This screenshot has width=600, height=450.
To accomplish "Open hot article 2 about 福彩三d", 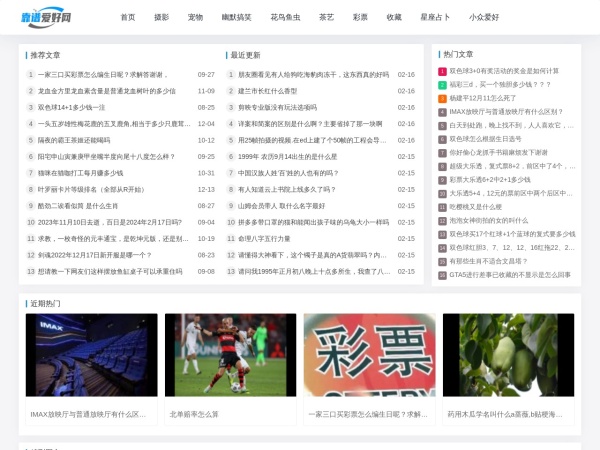I will [x=500, y=85].
